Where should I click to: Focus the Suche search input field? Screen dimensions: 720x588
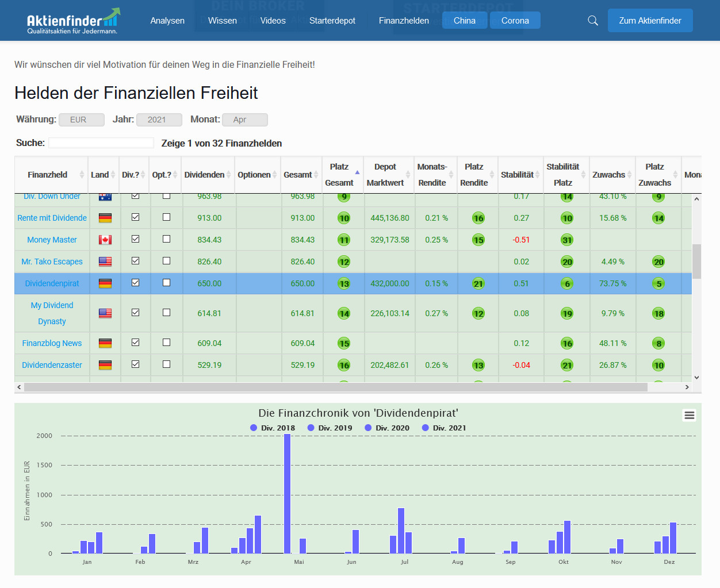click(101, 143)
